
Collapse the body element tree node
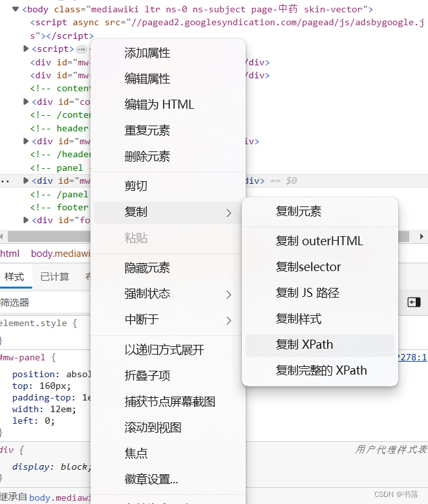(x=16, y=9)
